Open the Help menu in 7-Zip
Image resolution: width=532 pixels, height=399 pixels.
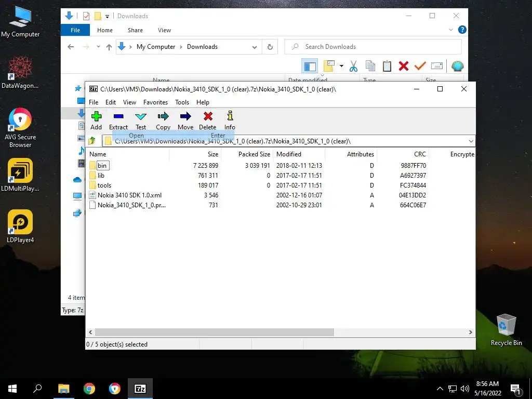(203, 102)
